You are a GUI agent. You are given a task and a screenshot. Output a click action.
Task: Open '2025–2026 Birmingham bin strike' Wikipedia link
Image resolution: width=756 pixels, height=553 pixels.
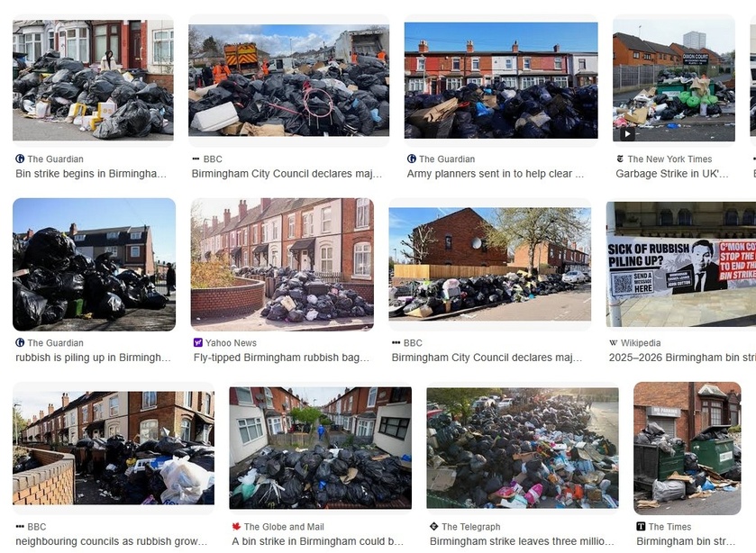(682, 358)
